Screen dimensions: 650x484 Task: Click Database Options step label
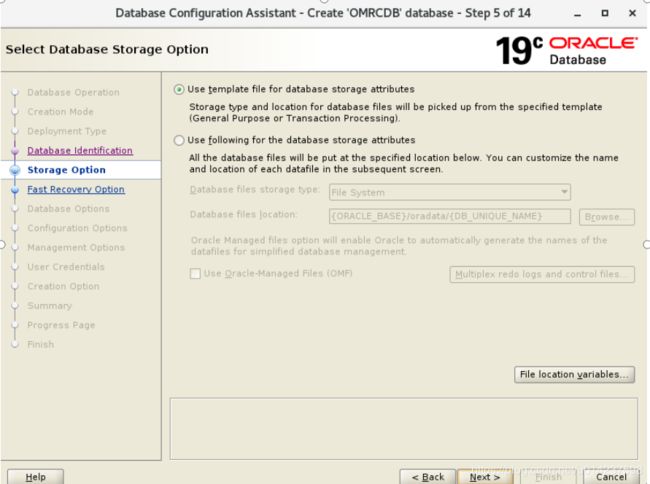click(x=68, y=209)
